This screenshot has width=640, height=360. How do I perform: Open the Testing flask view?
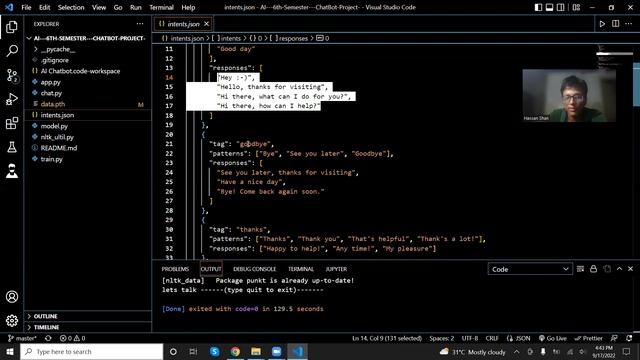12,147
